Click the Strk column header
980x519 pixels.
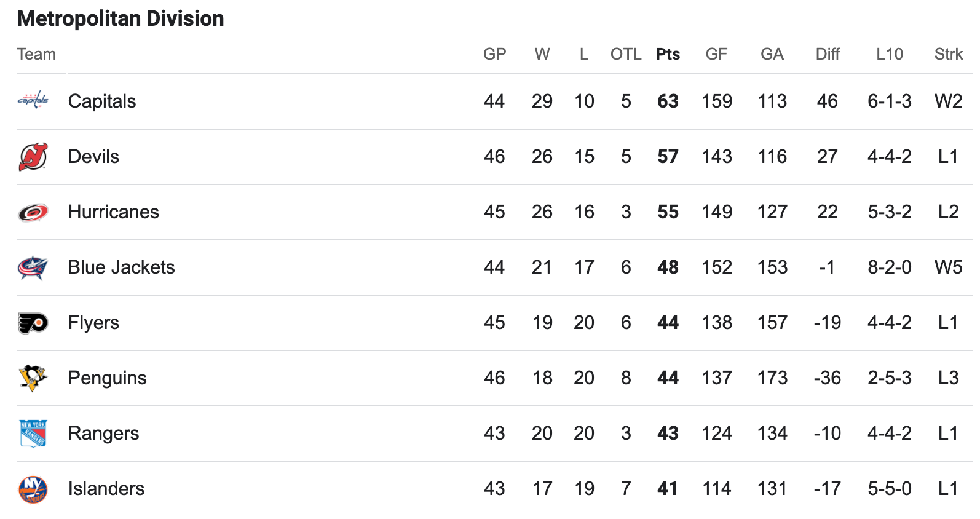(x=949, y=54)
